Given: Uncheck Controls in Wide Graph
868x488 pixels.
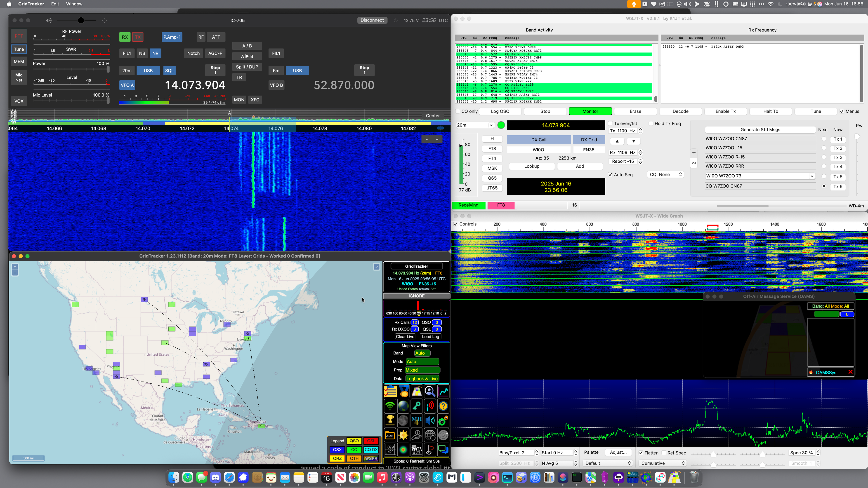Looking at the screenshot, I should click(x=455, y=224).
